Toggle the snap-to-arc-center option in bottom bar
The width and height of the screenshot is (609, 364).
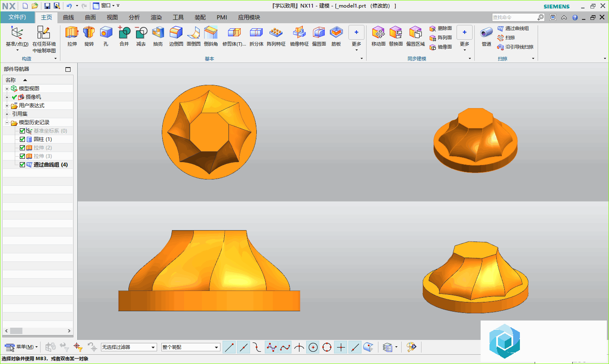pyautogui.click(x=313, y=347)
